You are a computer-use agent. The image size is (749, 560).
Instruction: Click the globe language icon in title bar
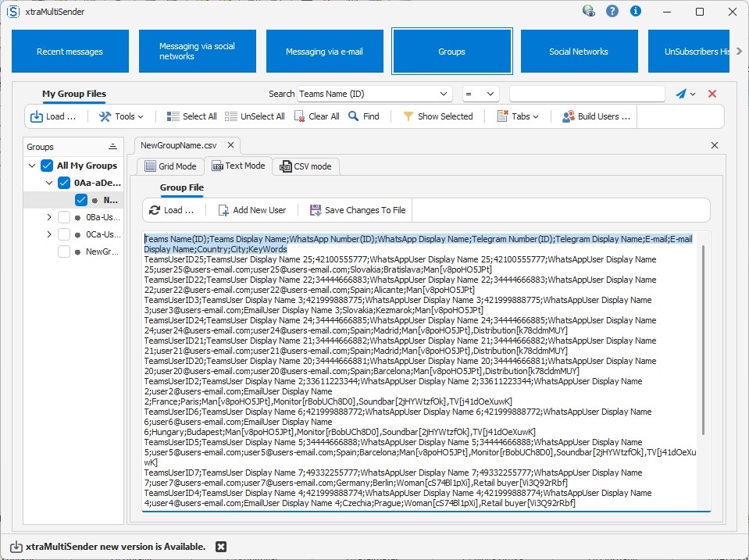(x=589, y=11)
